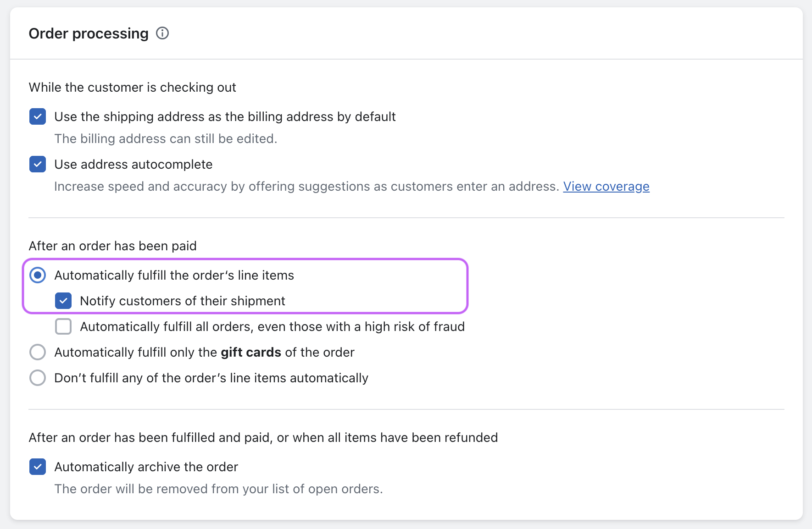The image size is (812, 529).
Task: Toggle the Automatically archive the order checkbox
Action: tap(38, 467)
